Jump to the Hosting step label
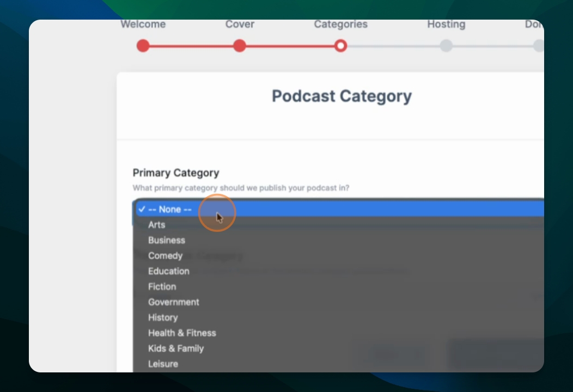The width and height of the screenshot is (573, 392). [446, 24]
